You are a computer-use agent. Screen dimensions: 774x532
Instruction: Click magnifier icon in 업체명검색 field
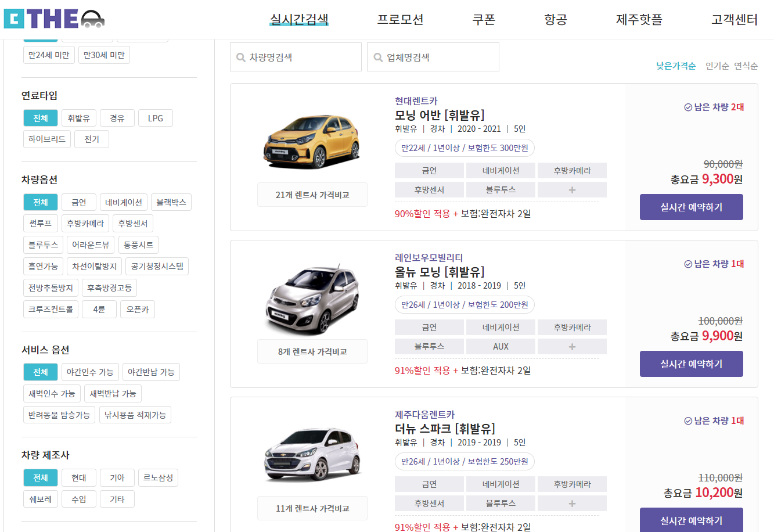coord(377,57)
